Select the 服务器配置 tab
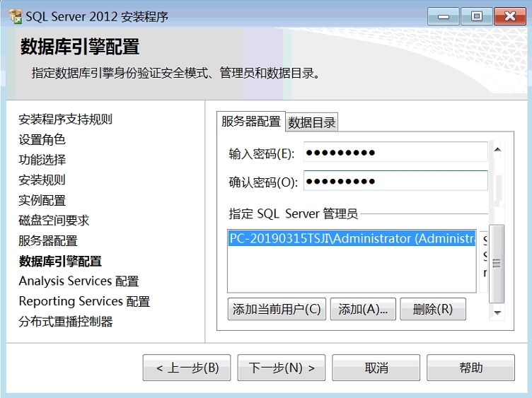The height and width of the screenshot is (398, 532). [x=250, y=122]
